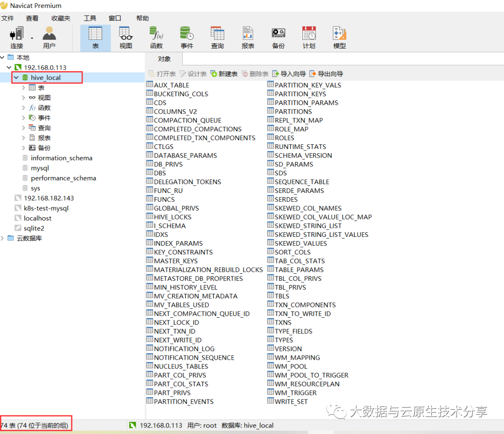Open the 计划 schedule toolbar icon
Viewport: 504px width, 434px height.
coord(309,37)
